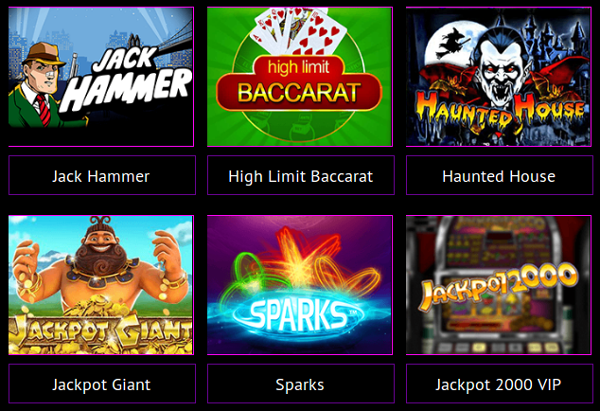
Task: Choose the Jackpot 2000 VIP label button
Action: click(x=499, y=383)
